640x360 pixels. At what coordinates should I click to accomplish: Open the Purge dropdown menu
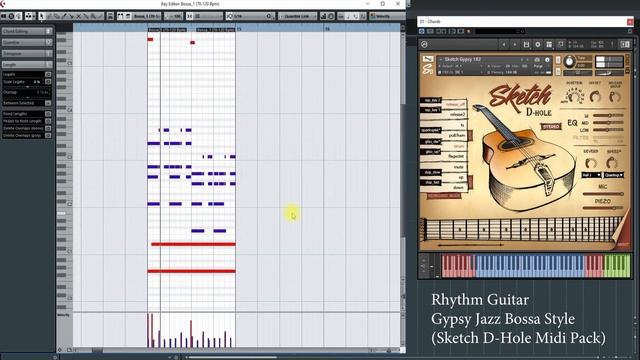point(540,66)
